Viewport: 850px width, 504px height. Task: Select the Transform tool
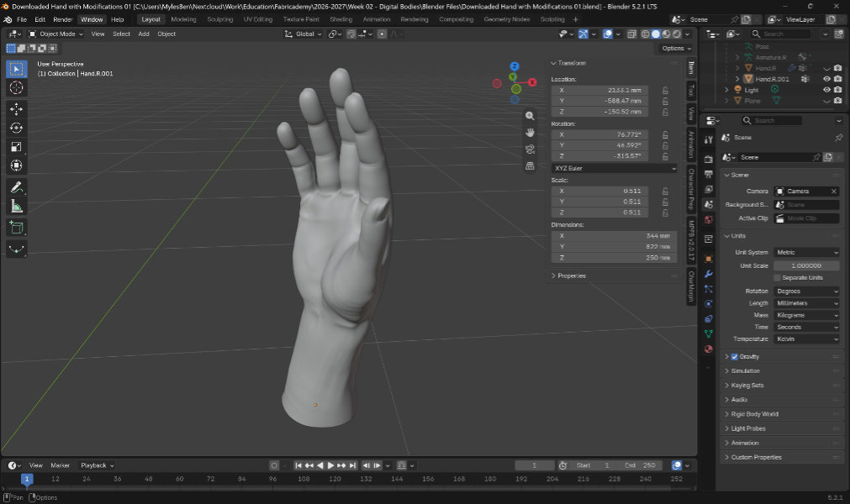click(16, 165)
